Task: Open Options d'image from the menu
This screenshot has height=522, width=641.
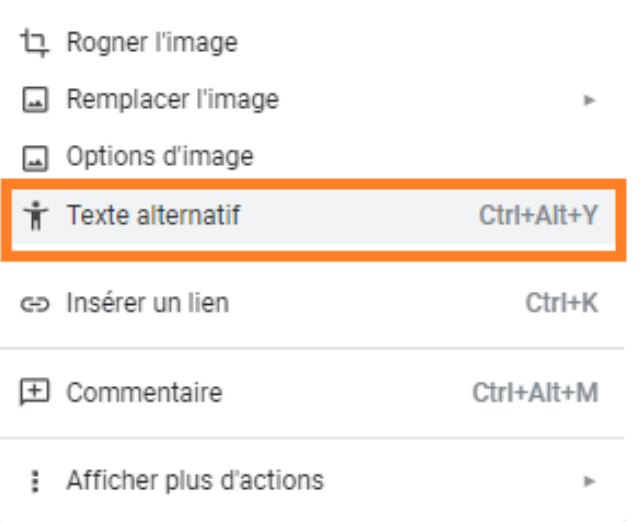Action: [160, 157]
